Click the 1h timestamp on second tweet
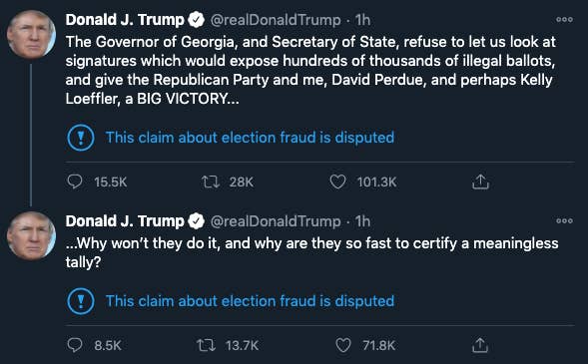588x364 pixels. pyautogui.click(x=362, y=221)
